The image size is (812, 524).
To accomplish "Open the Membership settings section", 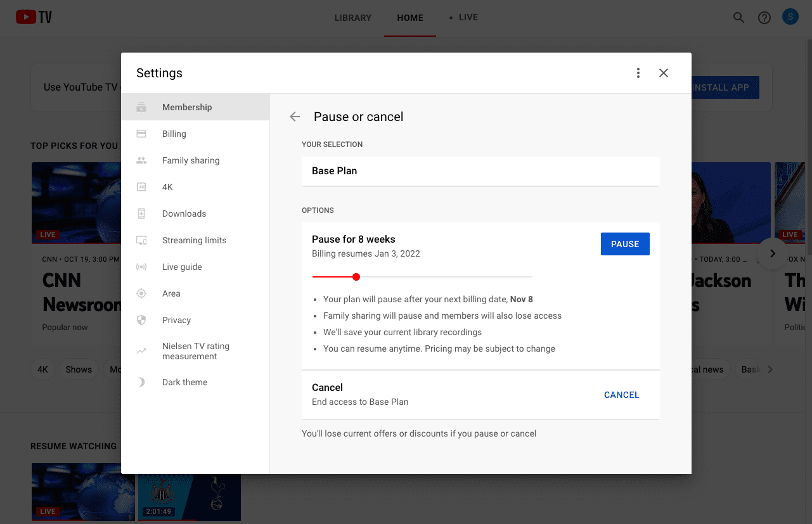I will (195, 107).
